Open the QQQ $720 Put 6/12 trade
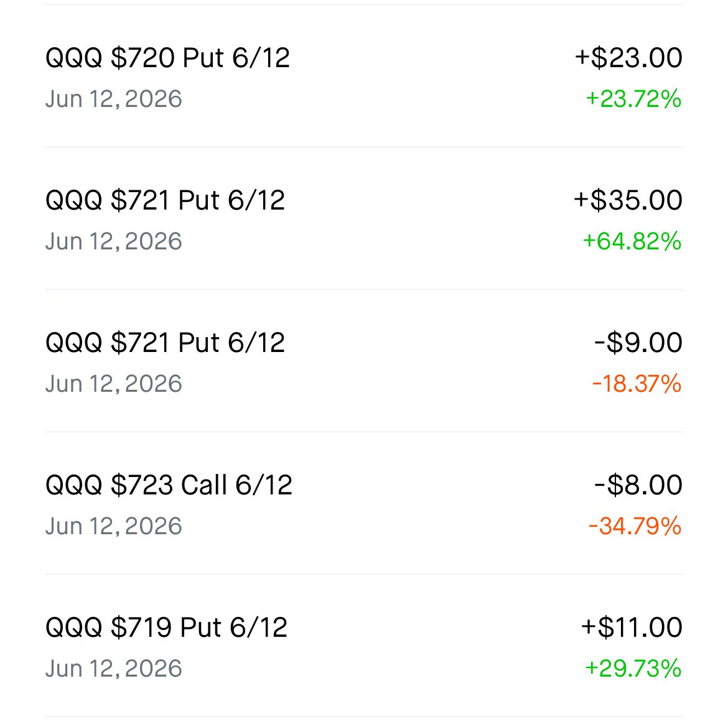This screenshot has width=728, height=727. click(x=364, y=76)
